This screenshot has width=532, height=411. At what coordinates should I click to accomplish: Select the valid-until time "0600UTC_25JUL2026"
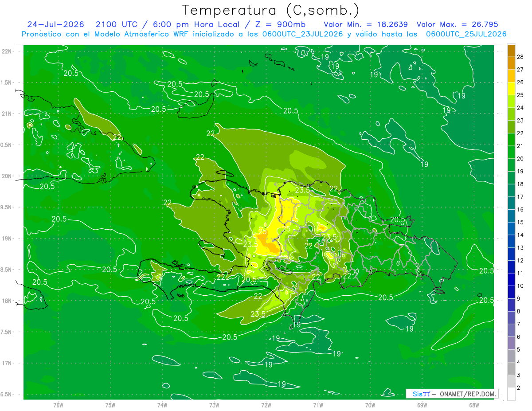[466, 34]
